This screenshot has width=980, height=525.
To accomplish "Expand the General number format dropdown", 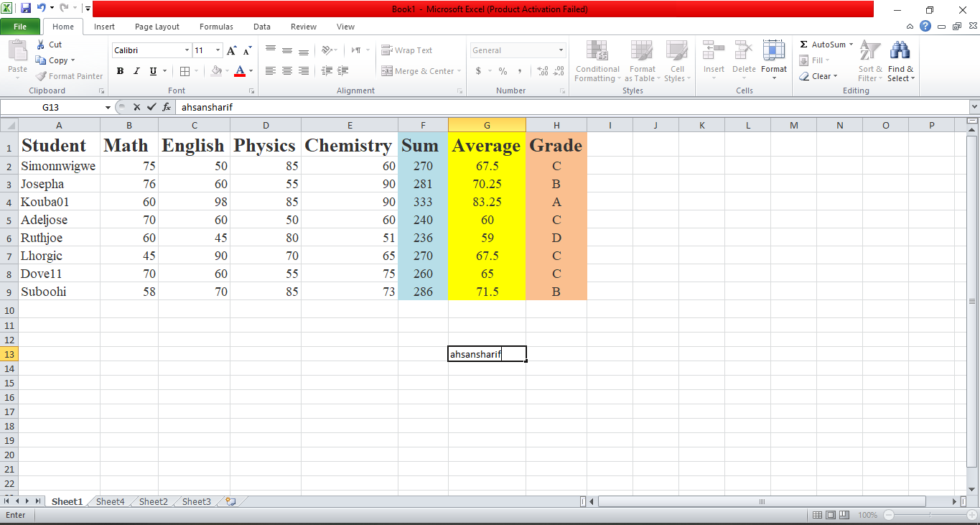I will pyautogui.click(x=561, y=50).
